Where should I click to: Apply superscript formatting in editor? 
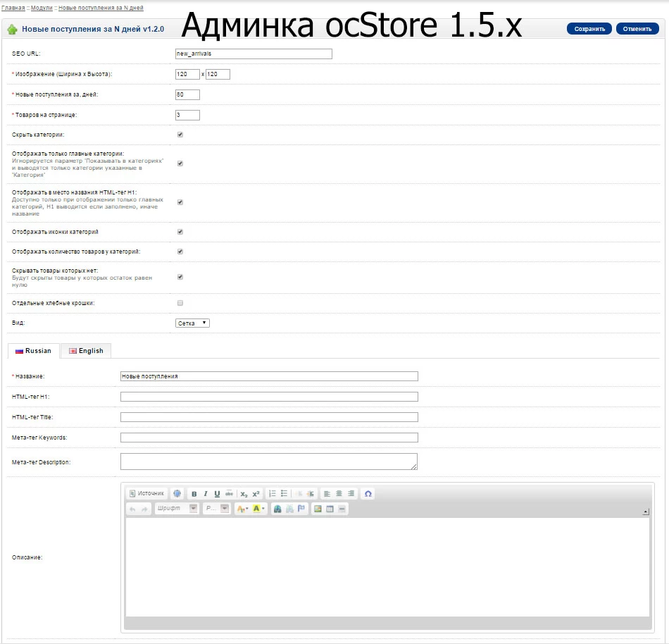point(256,494)
